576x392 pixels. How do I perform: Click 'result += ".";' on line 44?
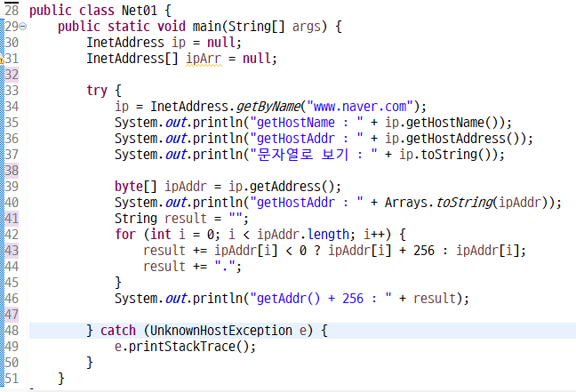click(x=193, y=267)
